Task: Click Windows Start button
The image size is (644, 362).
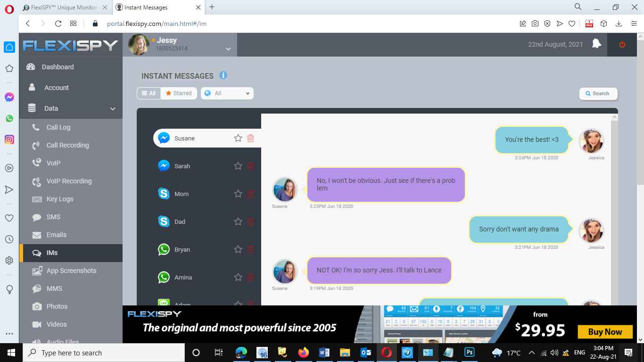Action: (11, 353)
